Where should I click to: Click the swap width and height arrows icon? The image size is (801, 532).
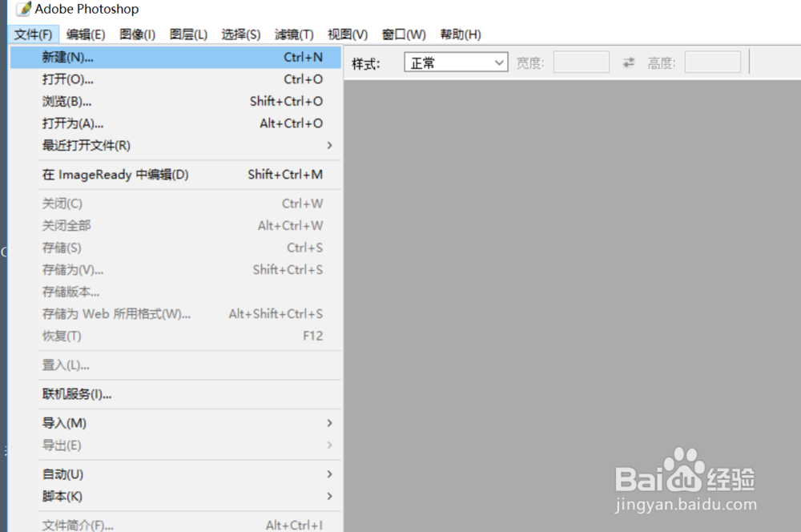coord(628,62)
